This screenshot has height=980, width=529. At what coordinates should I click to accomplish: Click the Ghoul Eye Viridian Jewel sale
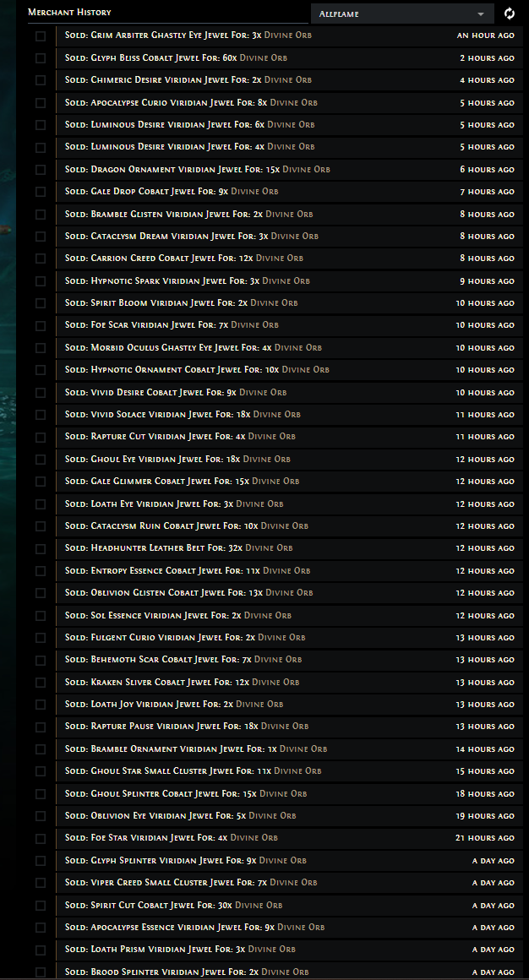point(290,460)
